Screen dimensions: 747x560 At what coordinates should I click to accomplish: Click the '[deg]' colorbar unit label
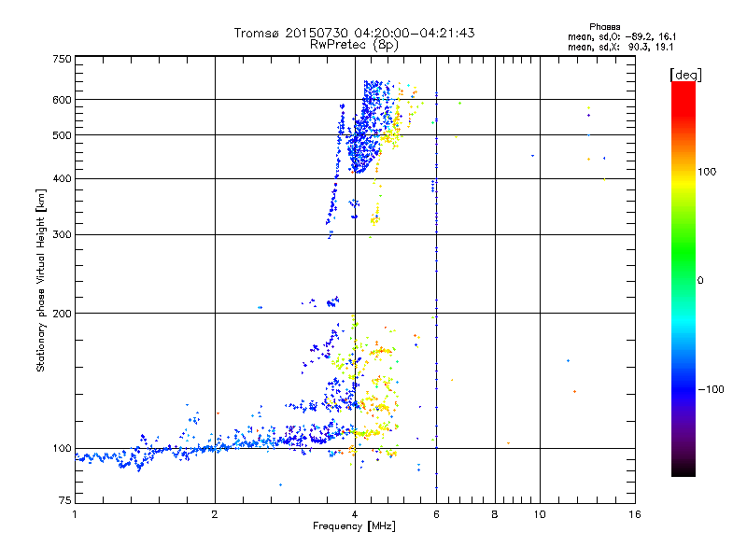(x=685, y=75)
